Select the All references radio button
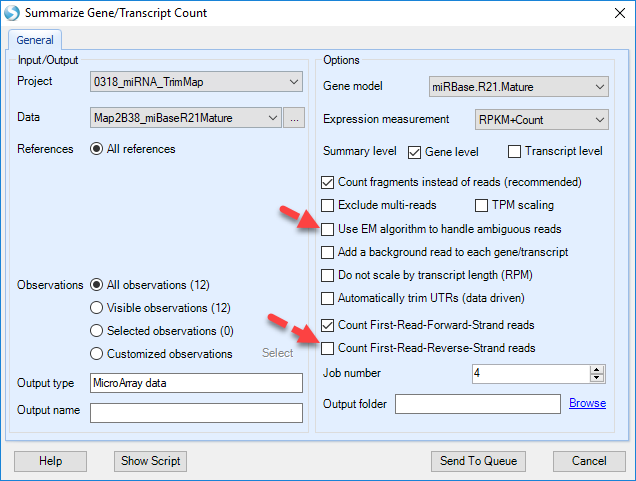The height and width of the screenshot is (481, 636). [x=97, y=149]
